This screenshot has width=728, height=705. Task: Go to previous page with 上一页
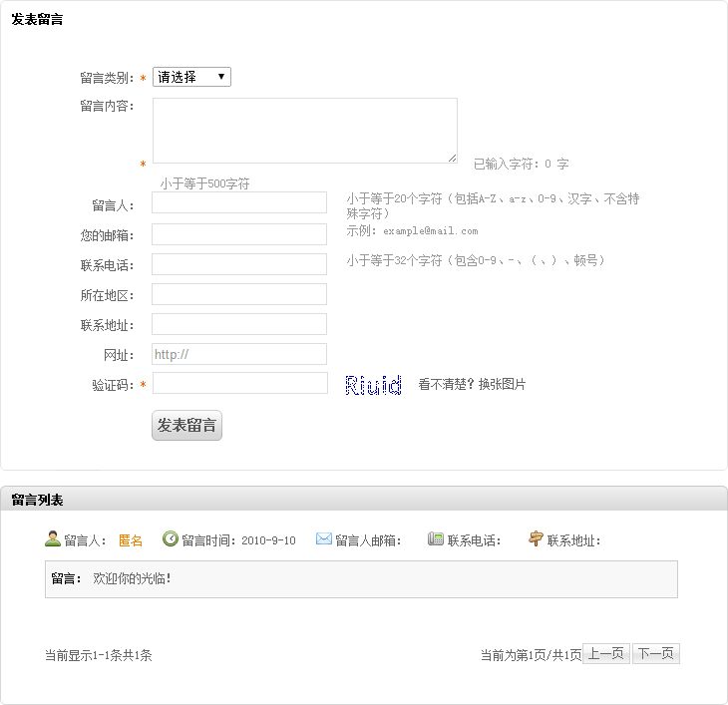(605, 654)
